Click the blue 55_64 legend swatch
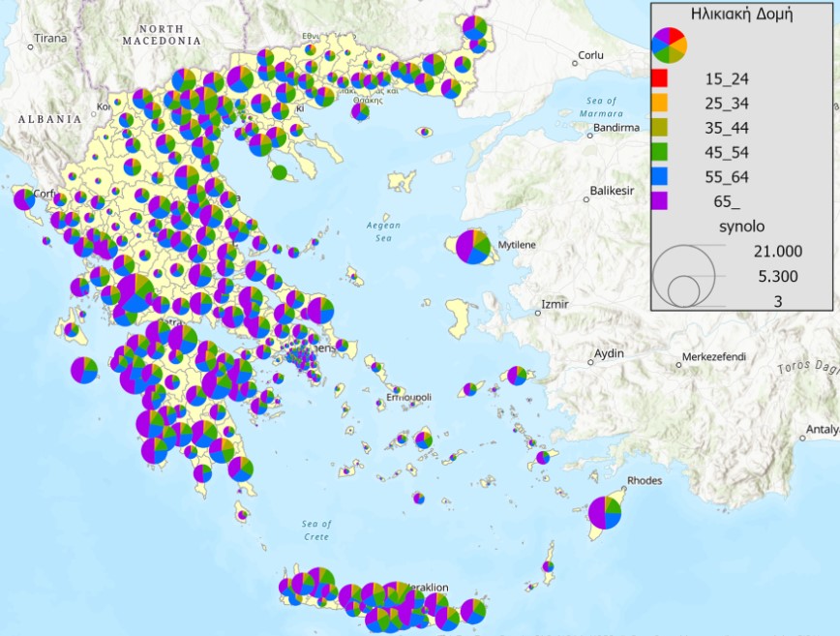Image resolution: width=840 pixels, height=636 pixels. 660,177
